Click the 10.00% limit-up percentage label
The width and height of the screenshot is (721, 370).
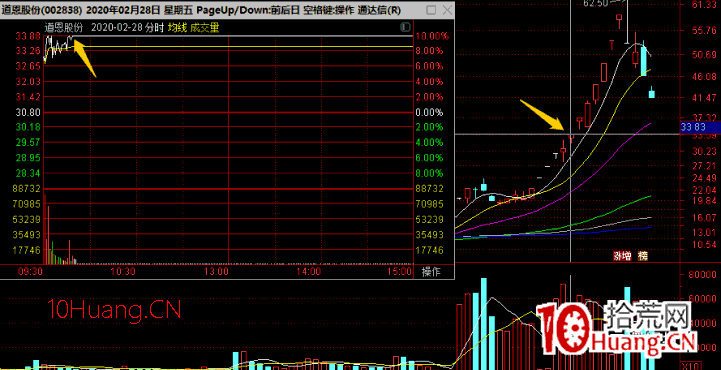click(x=431, y=36)
